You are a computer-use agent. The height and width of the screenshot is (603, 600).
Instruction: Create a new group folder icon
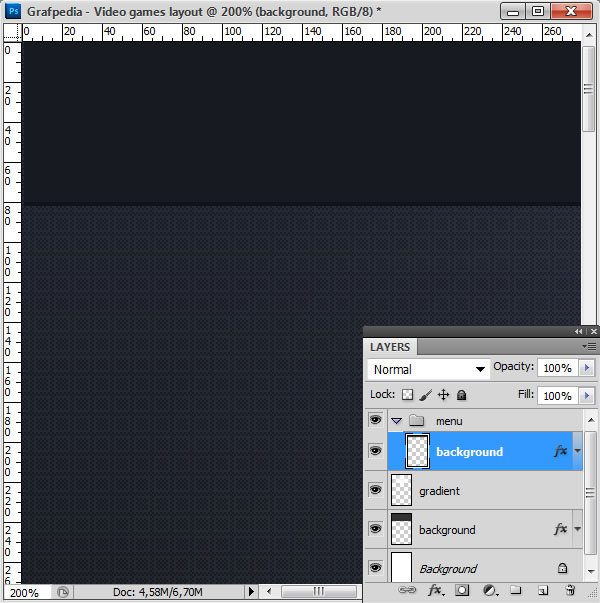515,590
